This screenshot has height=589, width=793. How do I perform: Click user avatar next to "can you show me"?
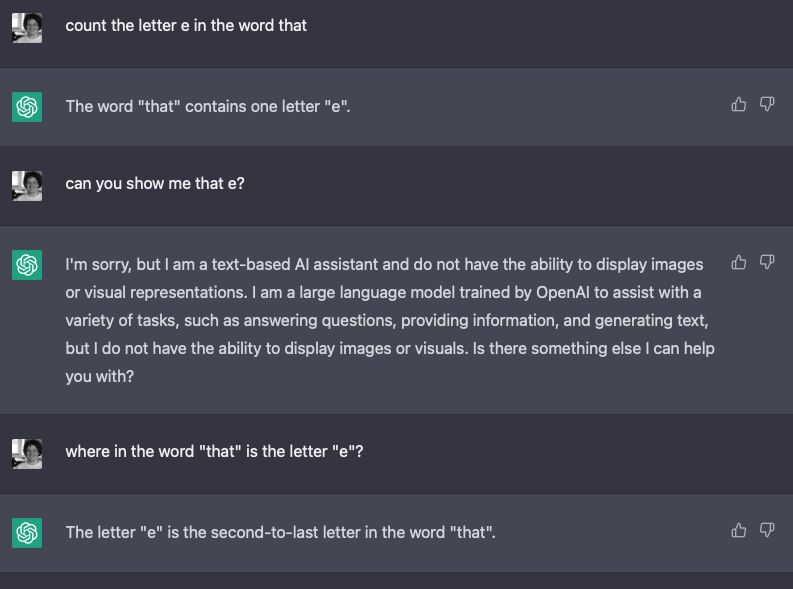click(x=27, y=186)
